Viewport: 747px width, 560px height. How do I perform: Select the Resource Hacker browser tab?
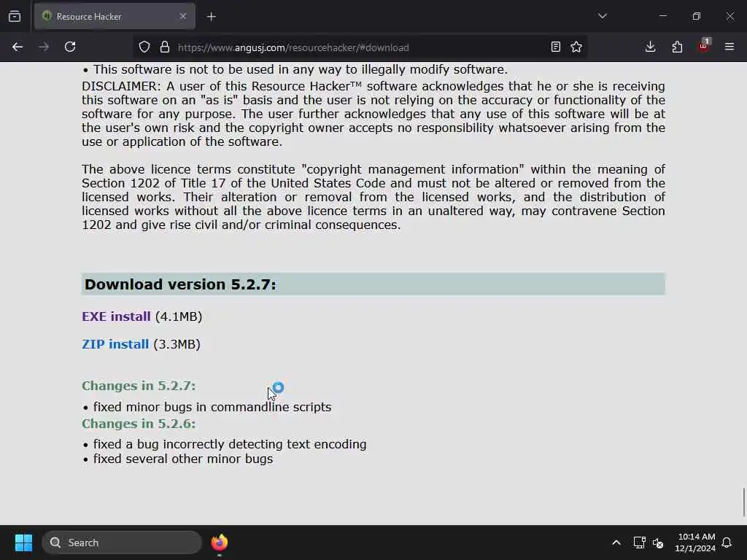click(x=115, y=16)
